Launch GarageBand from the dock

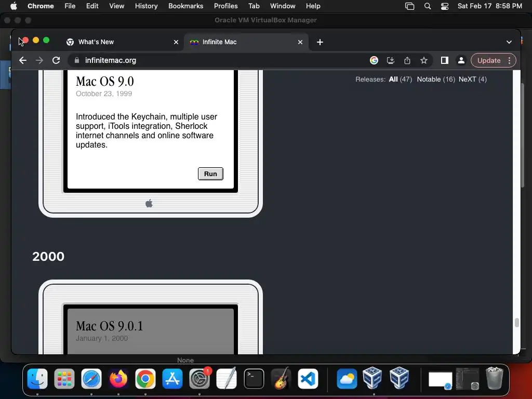tap(281, 379)
